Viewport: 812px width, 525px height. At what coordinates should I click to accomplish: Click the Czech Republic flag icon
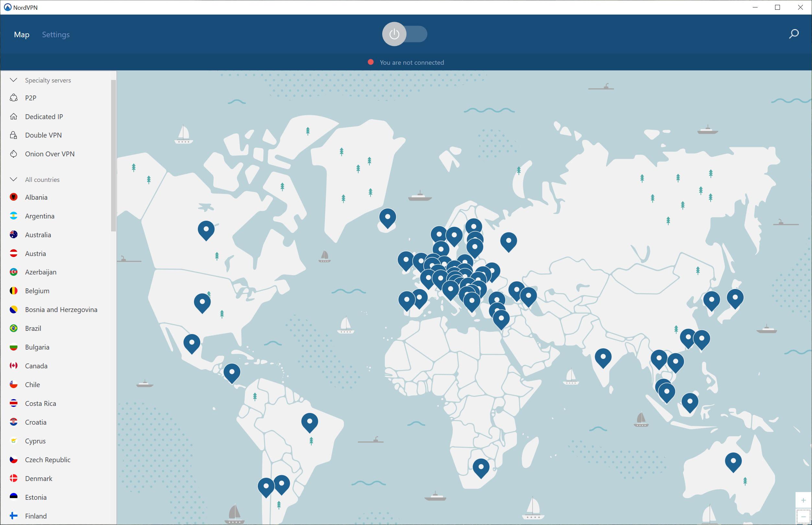click(14, 460)
